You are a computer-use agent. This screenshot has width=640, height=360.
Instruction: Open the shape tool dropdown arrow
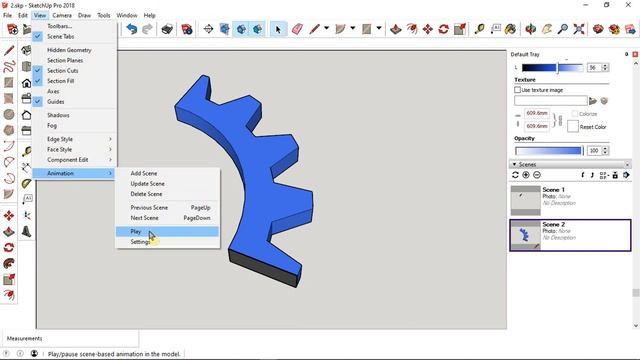click(379, 29)
